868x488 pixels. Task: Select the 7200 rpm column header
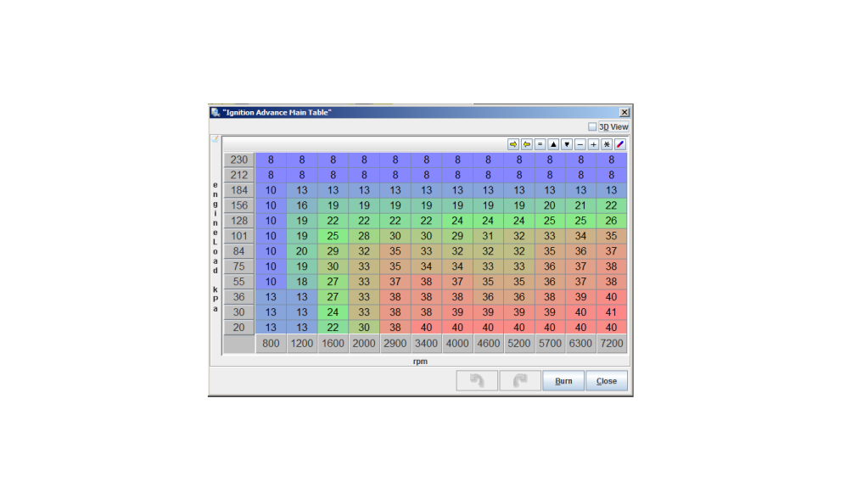click(x=612, y=344)
